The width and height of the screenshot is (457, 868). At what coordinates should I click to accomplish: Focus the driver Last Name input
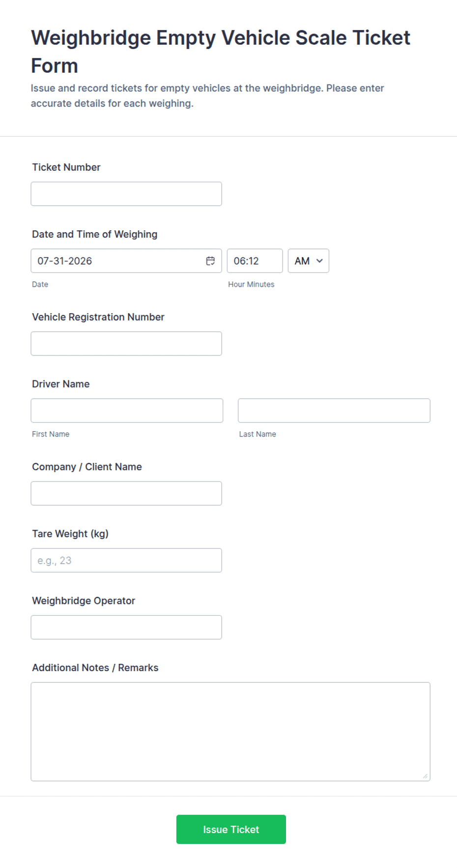click(x=334, y=410)
